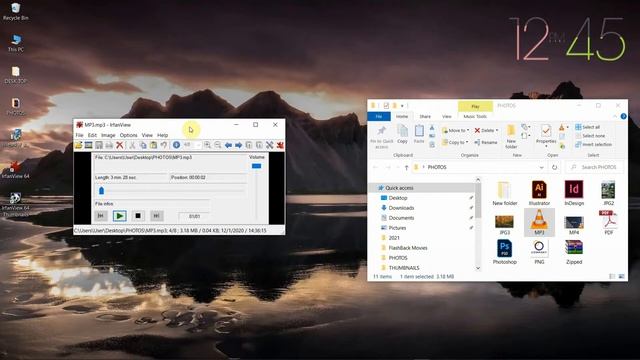Viewport: 640px width, 360px height.
Task: Open IrfanView Edit menu
Action: point(92,135)
